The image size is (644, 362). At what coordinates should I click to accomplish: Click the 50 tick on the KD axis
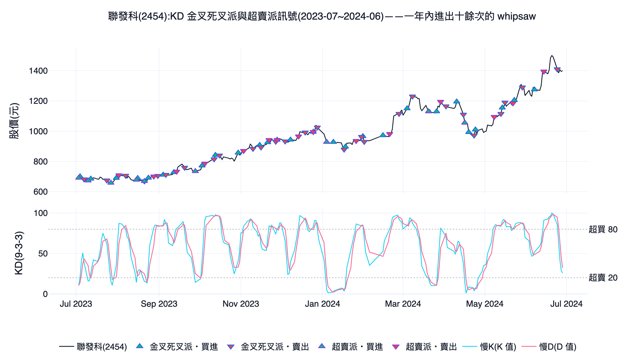[x=43, y=253]
